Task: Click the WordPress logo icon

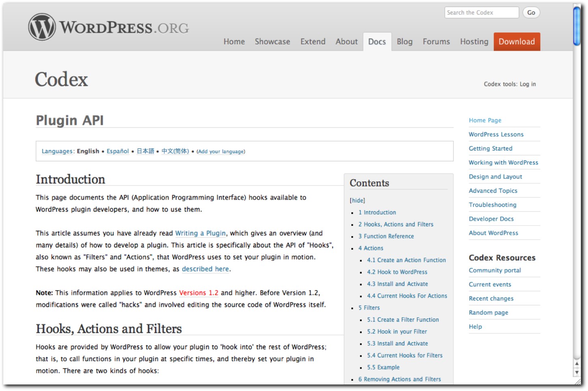Action: [42, 27]
